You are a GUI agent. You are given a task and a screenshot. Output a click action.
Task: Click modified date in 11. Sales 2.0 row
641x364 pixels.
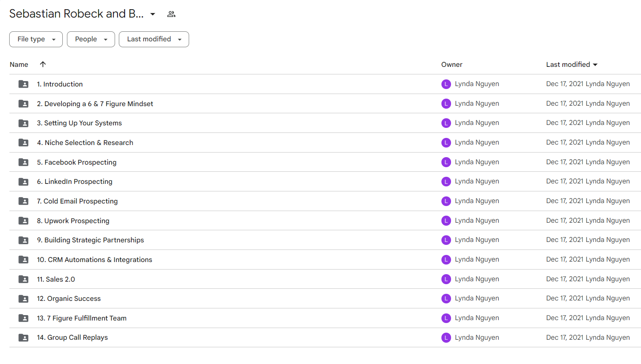click(588, 279)
